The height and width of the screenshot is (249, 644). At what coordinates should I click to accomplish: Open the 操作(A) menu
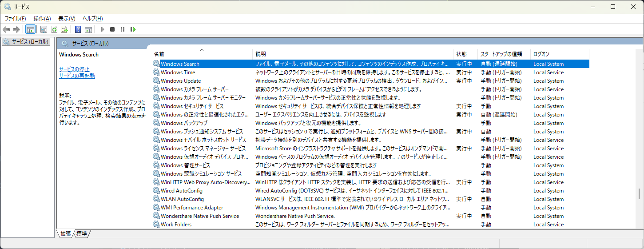[42, 19]
